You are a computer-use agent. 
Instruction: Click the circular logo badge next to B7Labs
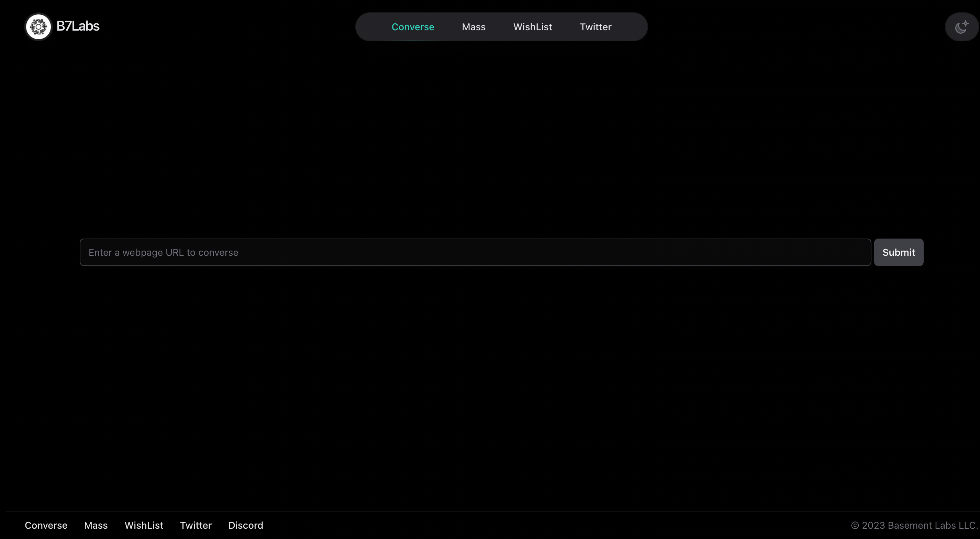point(38,27)
